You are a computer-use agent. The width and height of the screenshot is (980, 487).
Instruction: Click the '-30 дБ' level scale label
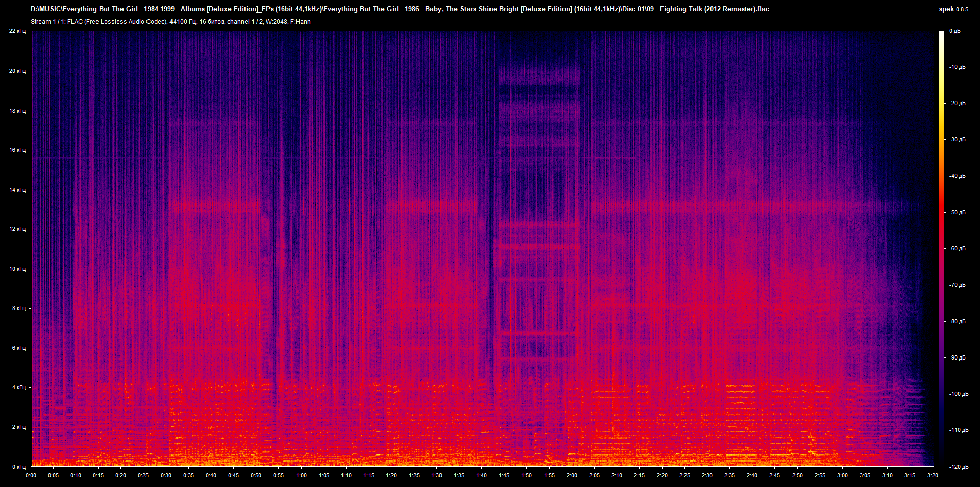[957, 139]
